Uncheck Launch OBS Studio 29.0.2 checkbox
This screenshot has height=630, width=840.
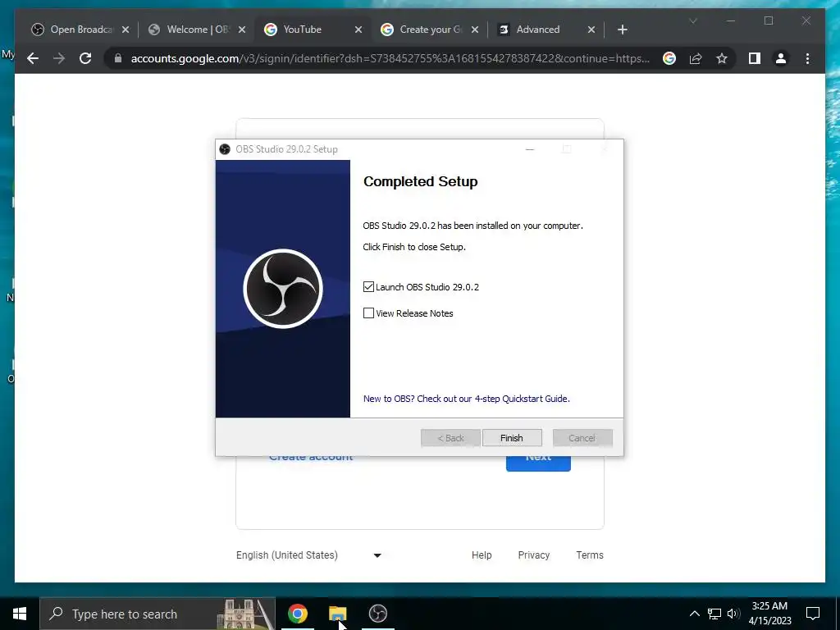click(x=368, y=287)
